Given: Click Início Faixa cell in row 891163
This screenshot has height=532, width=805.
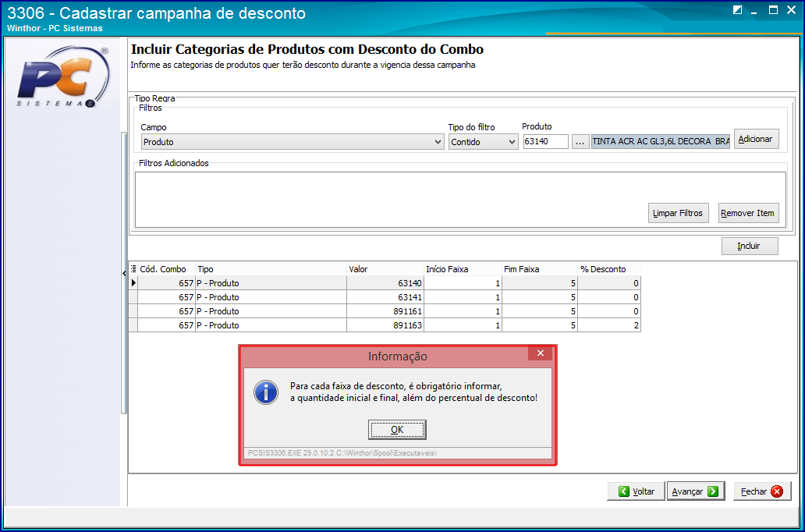Looking at the screenshot, I should point(463,325).
